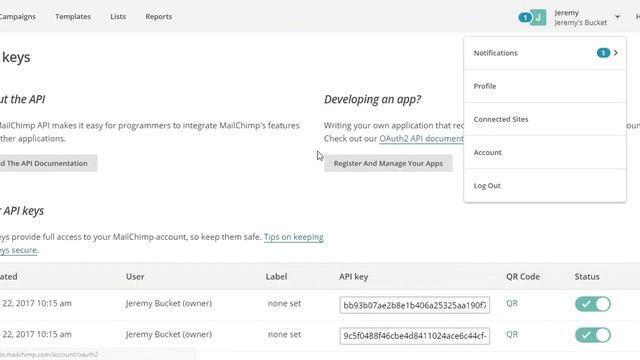Open the Campaigns nav item

pyautogui.click(x=18, y=17)
